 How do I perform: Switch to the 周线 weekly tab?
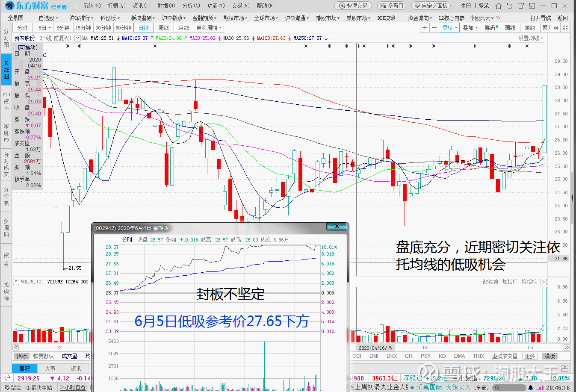[164, 28]
